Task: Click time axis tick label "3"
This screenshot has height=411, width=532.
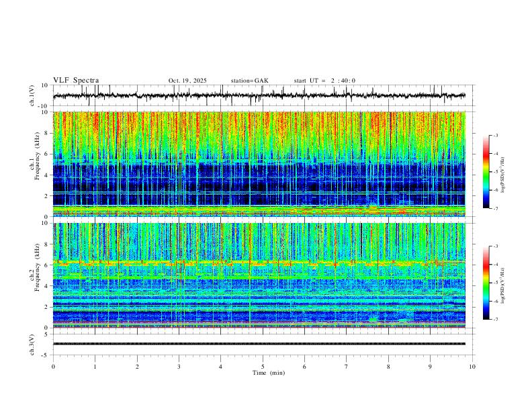Action: point(179,367)
